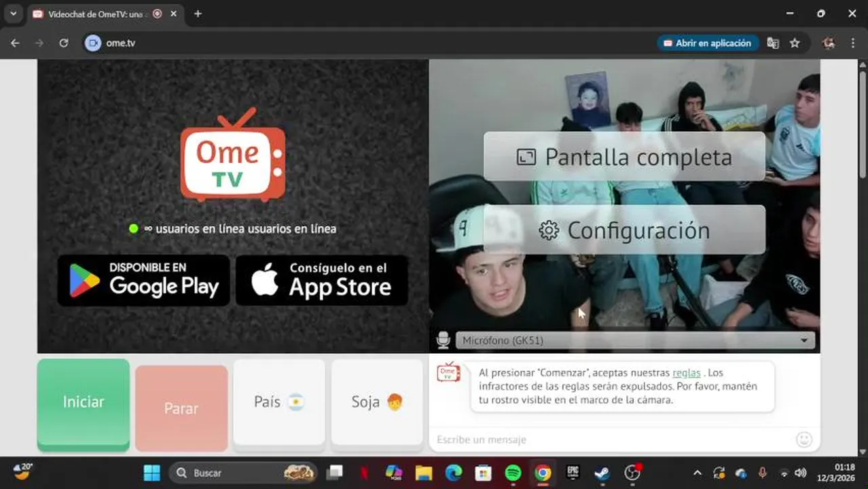Click the tray microphone in-use icon
Viewport: 868px width, 489px height.
click(763, 473)
